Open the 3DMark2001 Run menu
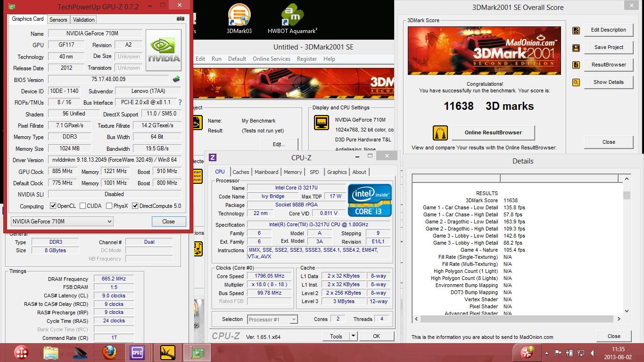The image size is (644, 362). coord(216,59)
